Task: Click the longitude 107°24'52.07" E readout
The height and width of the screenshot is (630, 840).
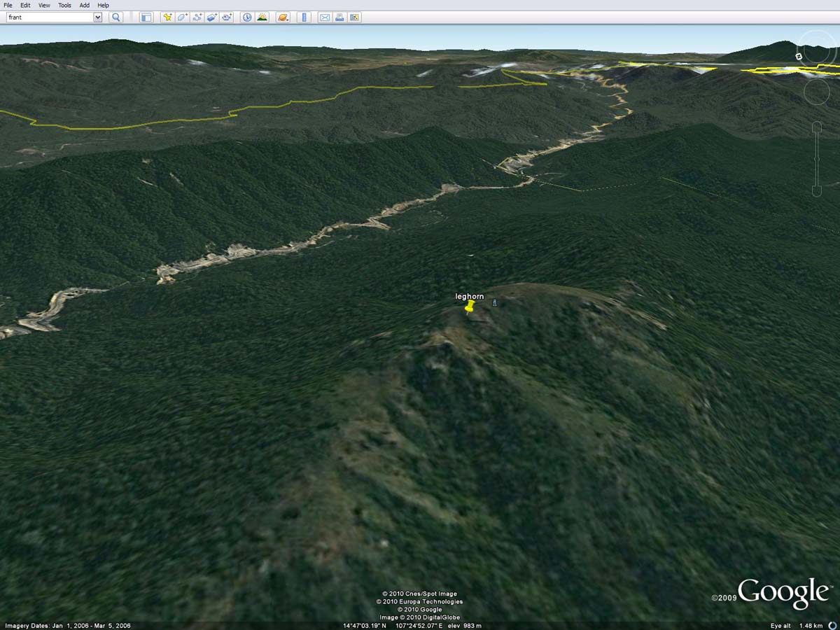Action: (x=419, y=625)
